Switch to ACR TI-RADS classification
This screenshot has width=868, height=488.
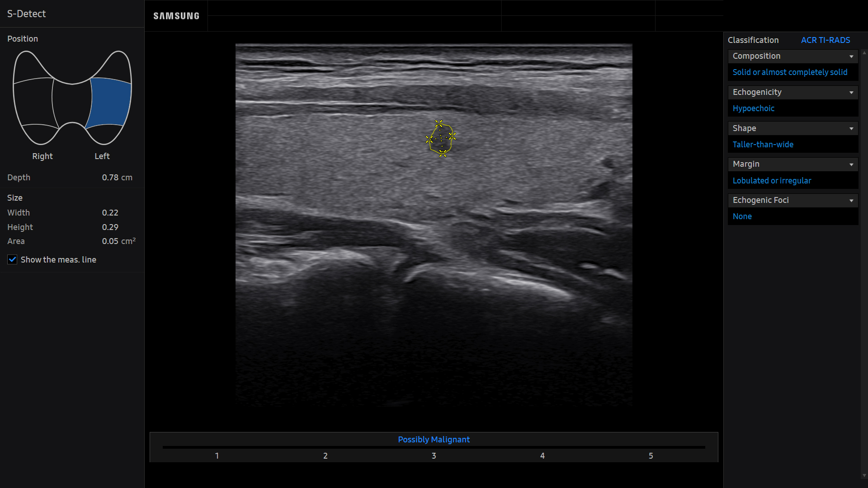826,40
